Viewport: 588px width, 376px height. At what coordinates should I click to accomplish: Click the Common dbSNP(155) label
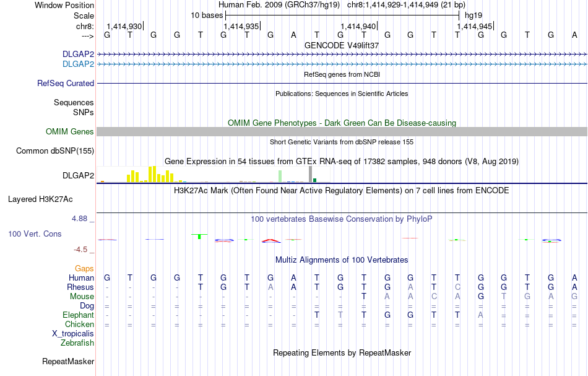tap(54, 151)
